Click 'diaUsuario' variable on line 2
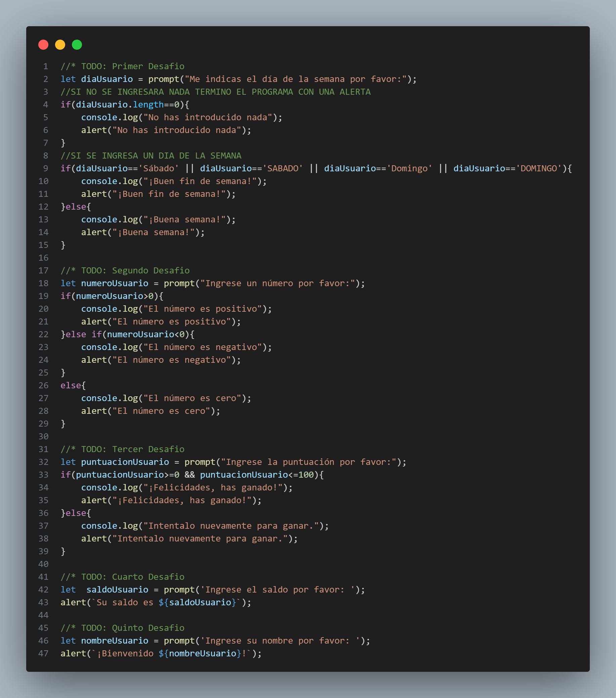The height and width of the screenshot is (698, 616). tap(107, 79)
